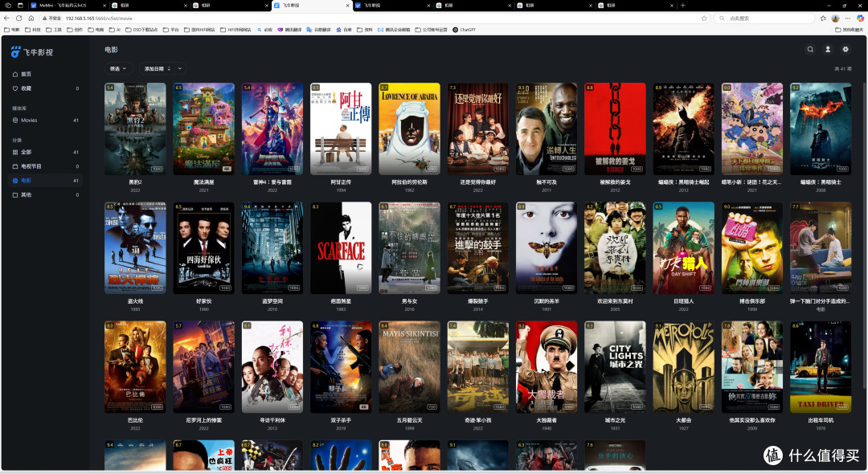The height and width of the screenshot is (474, 868).
Task: Click the browser back arrow
Action: point(6,18)
